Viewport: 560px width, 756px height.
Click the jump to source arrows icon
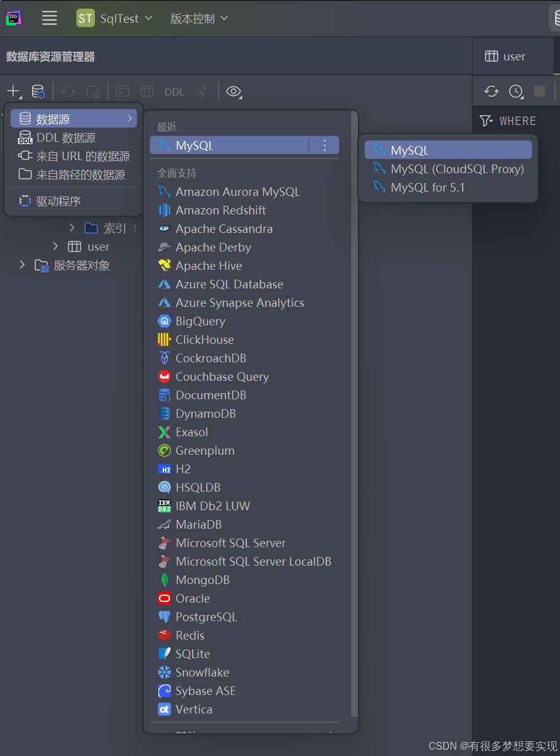tap(203, 91)
